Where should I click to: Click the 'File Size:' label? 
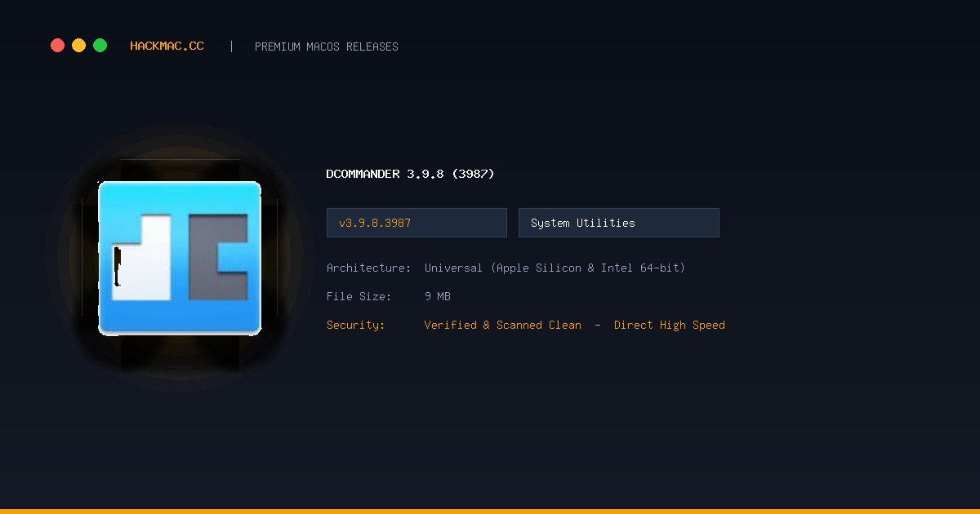[359, 296]
